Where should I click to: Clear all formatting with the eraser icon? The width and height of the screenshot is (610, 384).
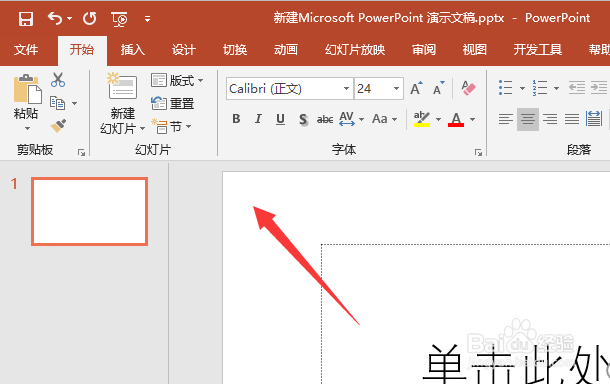(468, 88)
